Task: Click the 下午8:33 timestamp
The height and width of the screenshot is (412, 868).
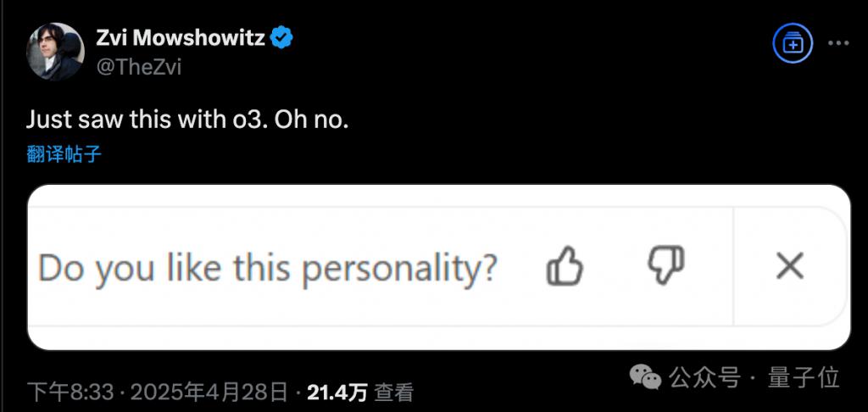Action: point(70,393)
